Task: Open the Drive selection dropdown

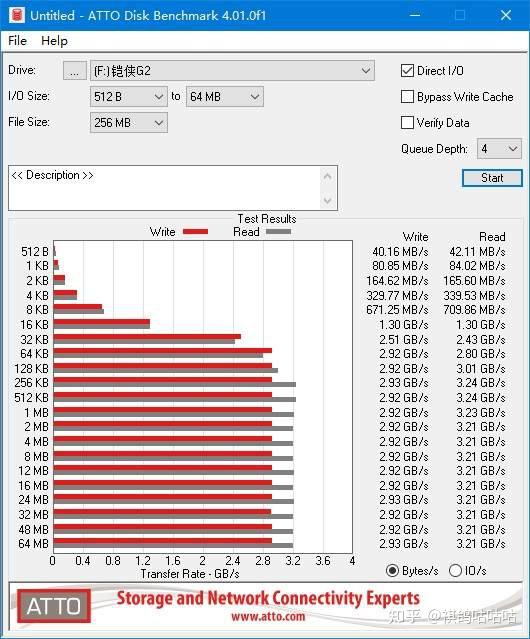Action: 232,71
